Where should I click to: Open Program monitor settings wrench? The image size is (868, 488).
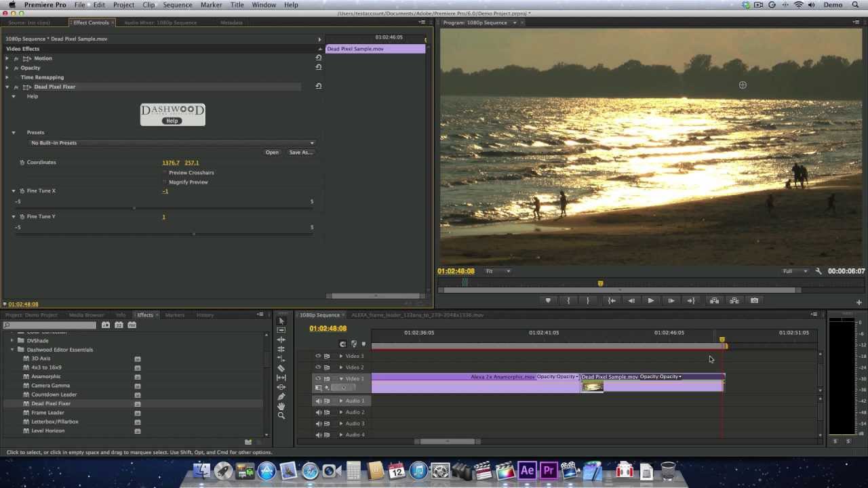[x=818, y=271]
